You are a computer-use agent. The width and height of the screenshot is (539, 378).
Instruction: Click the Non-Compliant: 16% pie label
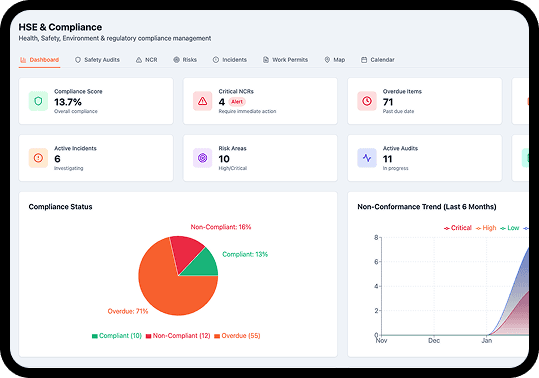click(x=221, y=227)
